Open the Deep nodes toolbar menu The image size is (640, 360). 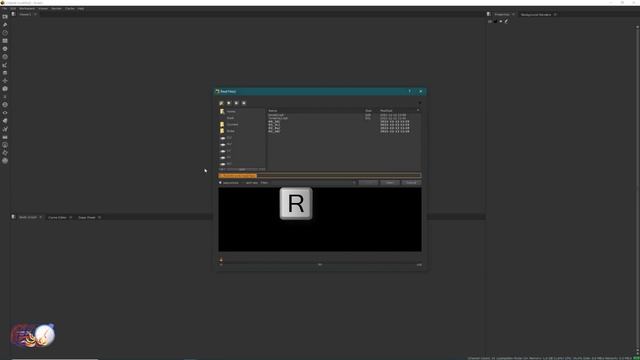[5, 104]
